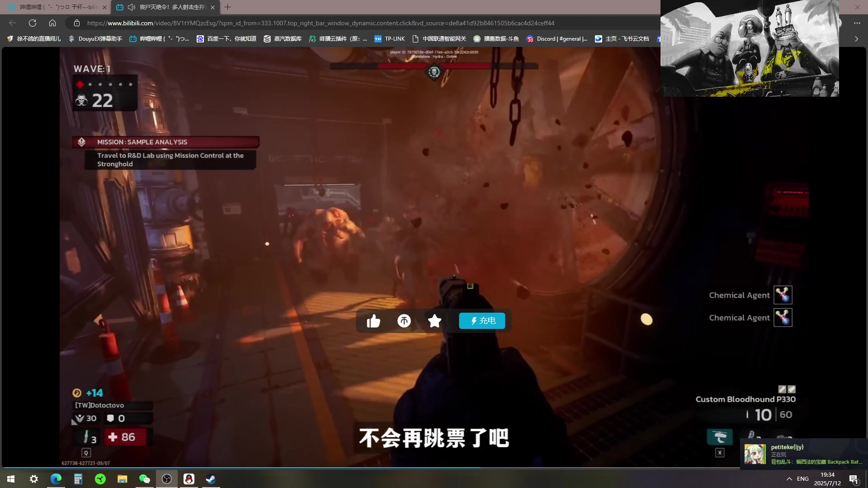Close the browser window with X
This screenshot has width=868, height=488.
tap(858, 7)
